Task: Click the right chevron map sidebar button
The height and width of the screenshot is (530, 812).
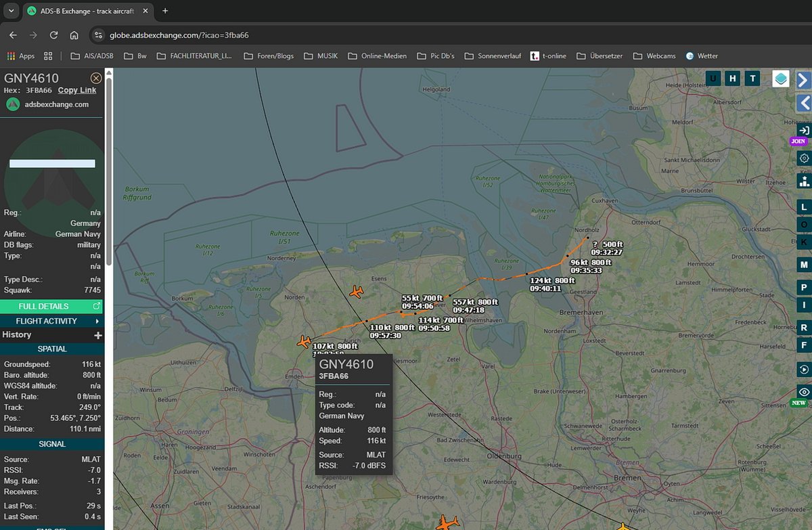Action: tap(804, 80)
